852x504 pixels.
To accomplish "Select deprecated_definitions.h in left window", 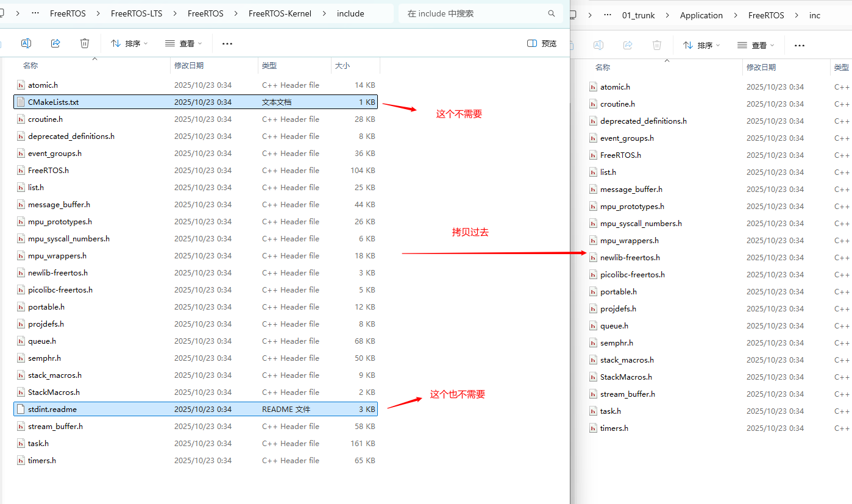I will click(196, 136).
